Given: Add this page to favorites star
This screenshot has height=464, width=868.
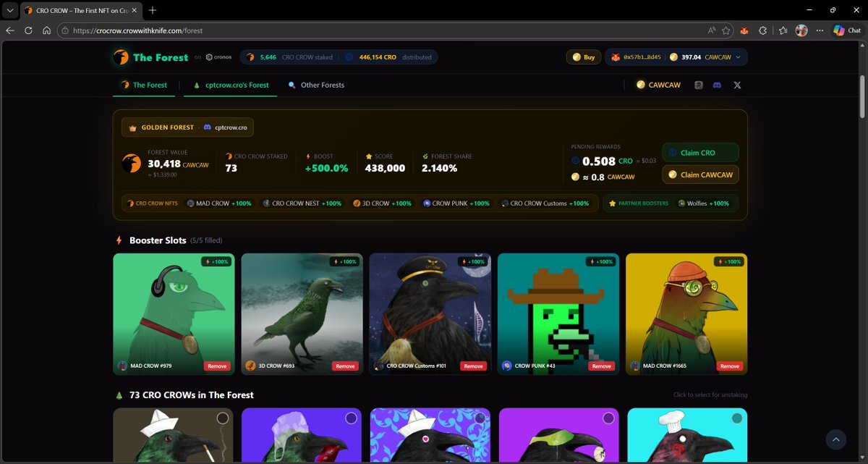Looking at the screenshot, I should [726, 30].
